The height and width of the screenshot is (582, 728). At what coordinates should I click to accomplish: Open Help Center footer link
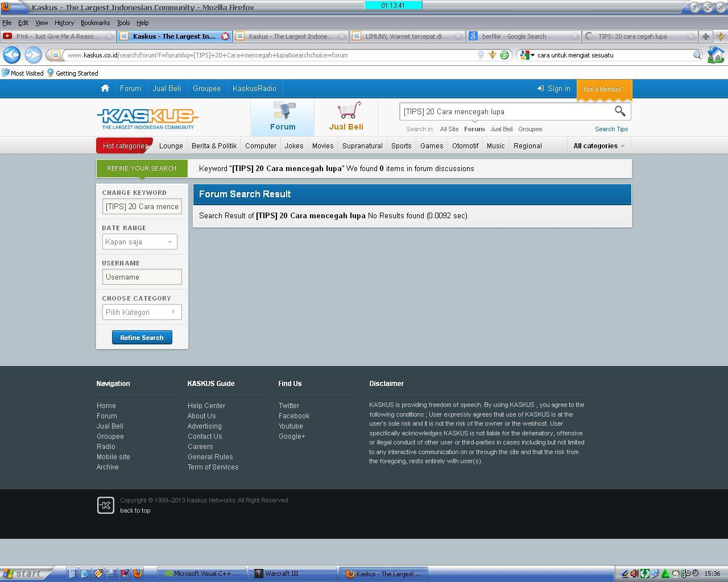[x=206, y=405]
